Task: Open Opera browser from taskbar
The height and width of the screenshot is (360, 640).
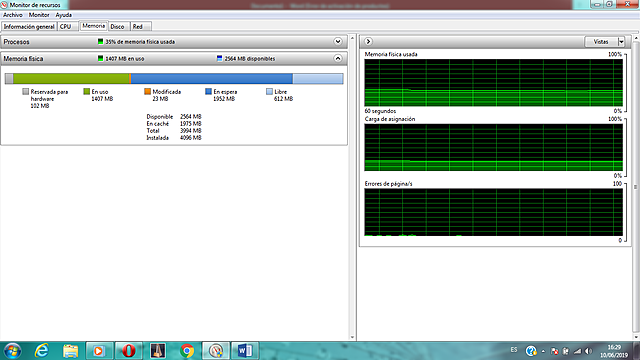Action: click(129, 351)
